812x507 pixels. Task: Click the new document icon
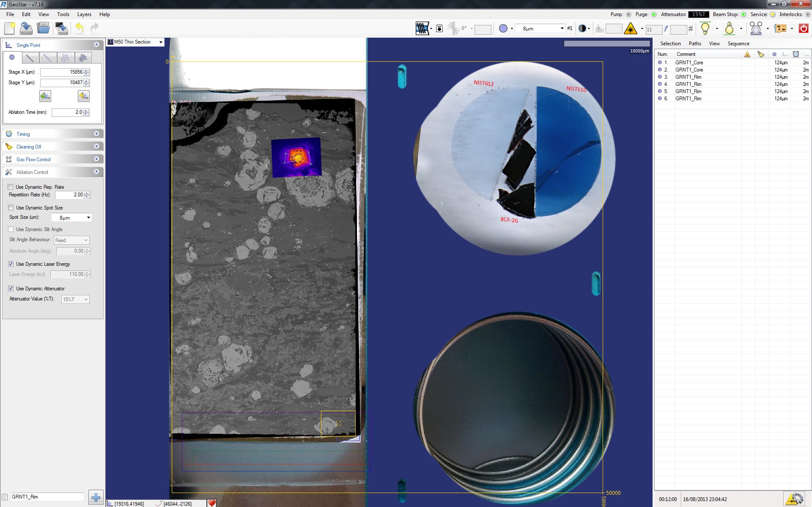click(x=9, y=28)
